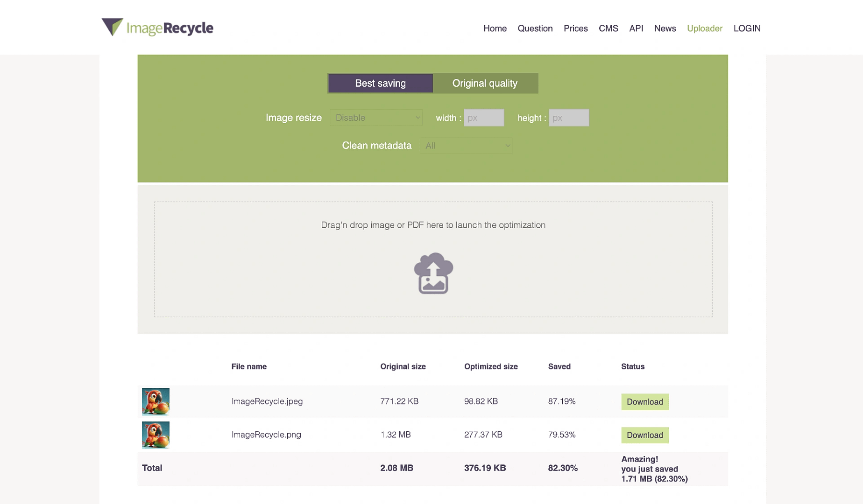Select the Best saving compression mode
Viewport: 863px width, 504px height.
(x=380, y=83)
